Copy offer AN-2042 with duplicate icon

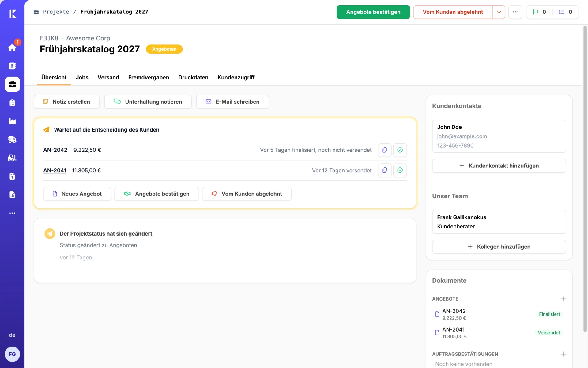point(385,150)
